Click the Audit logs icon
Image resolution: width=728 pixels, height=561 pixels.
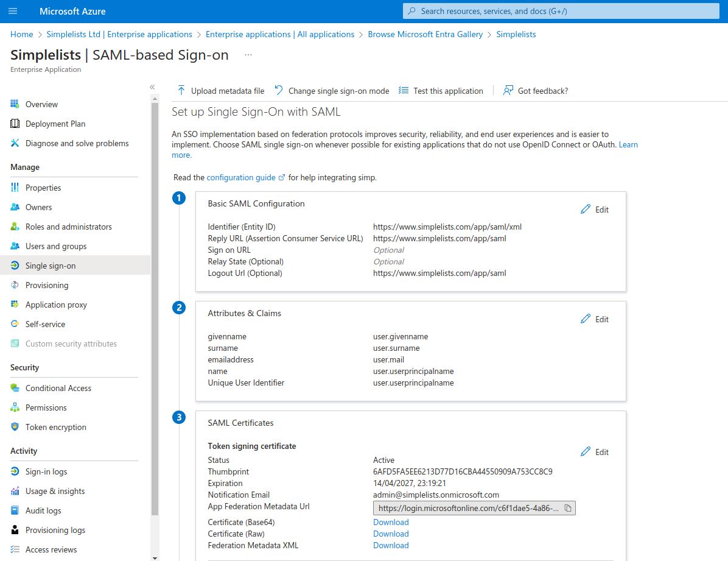click(x=15, y=510)
